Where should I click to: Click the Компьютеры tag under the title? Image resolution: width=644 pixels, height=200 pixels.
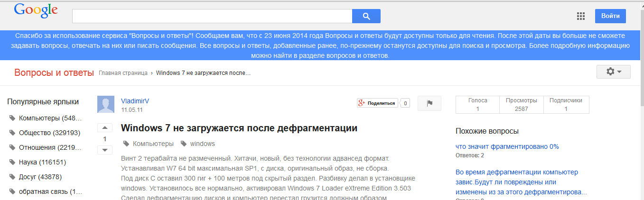click(x=153, y=144)
